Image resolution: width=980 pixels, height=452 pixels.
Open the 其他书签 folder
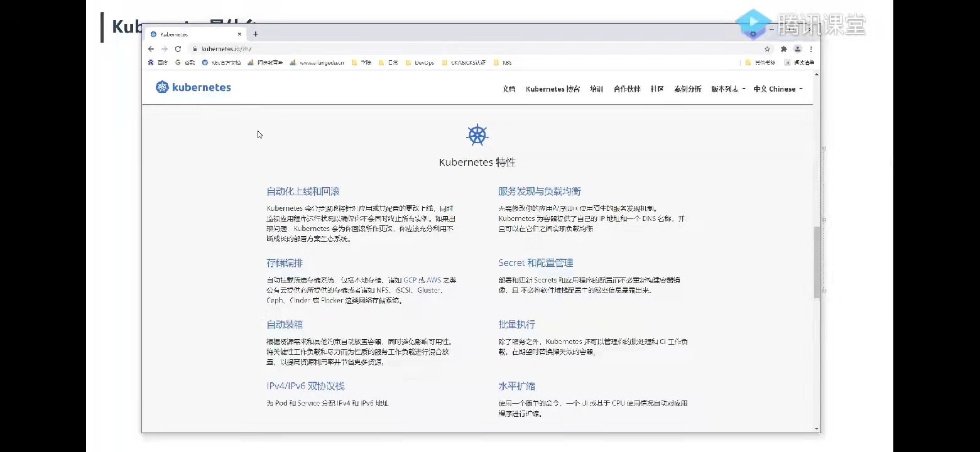(760, 63)
